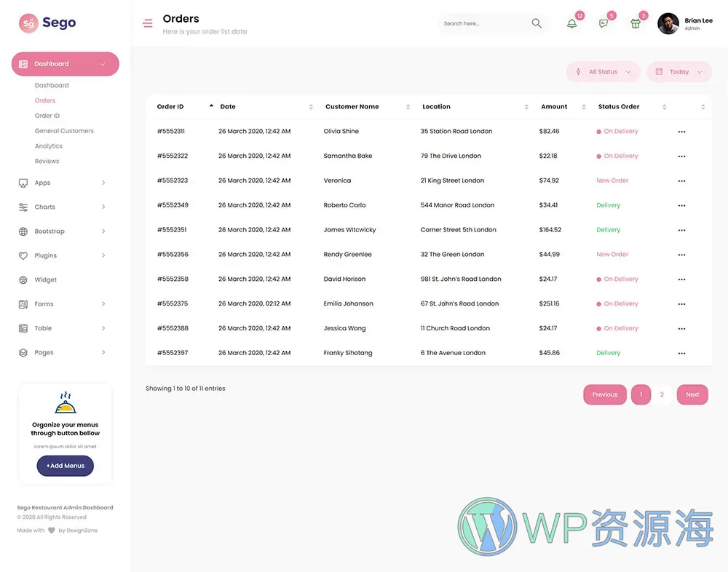Viewport: 728px width, 572px height.
Task: Click the hamburger menu icon beside Orders
Action: click(x=147, y=23)
